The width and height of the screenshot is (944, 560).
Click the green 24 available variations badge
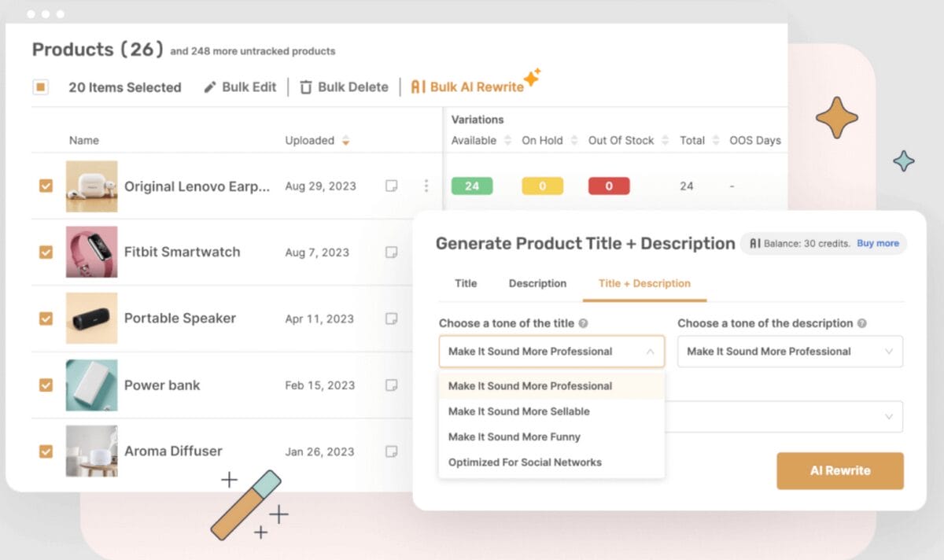point(472,186)
